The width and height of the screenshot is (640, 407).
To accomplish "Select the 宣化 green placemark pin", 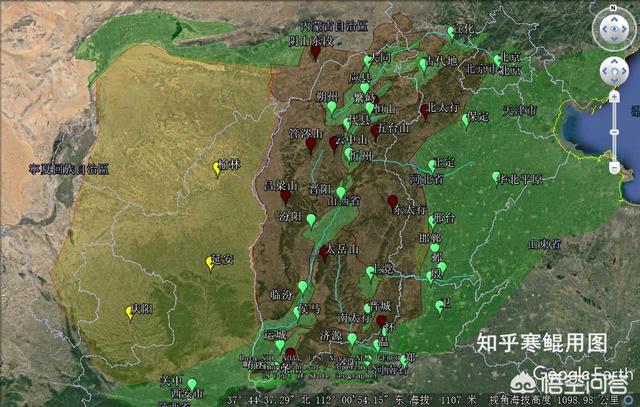I will [451, 33].
